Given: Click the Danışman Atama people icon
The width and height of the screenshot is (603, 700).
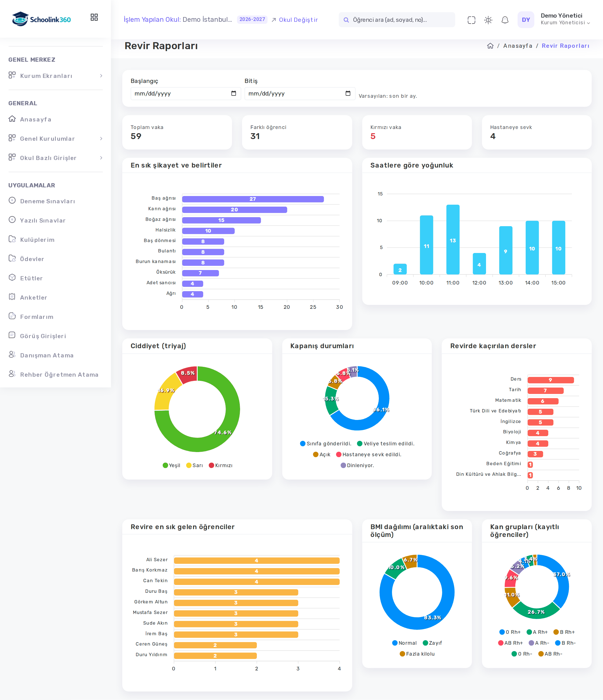Looking at the screenshot, I should pos(12,355).
